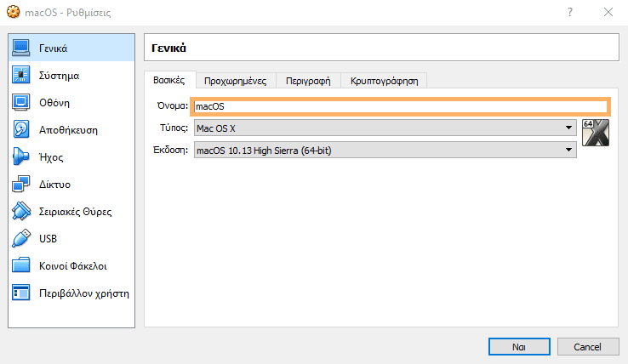The width and height of the screenshot is (628, 364).
Task: Expand the Έκδοση dropdown showing High Sierra
Action: (385, 151)
